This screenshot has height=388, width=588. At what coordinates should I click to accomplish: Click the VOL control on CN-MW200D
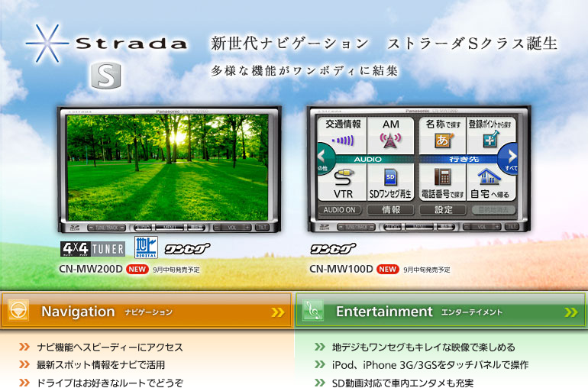pyautogui.click(x=232, y=228)
